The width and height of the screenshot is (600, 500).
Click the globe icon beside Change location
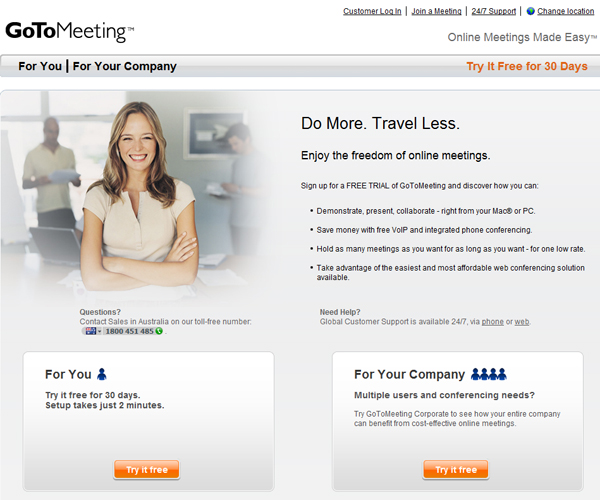tap(530, 11)
